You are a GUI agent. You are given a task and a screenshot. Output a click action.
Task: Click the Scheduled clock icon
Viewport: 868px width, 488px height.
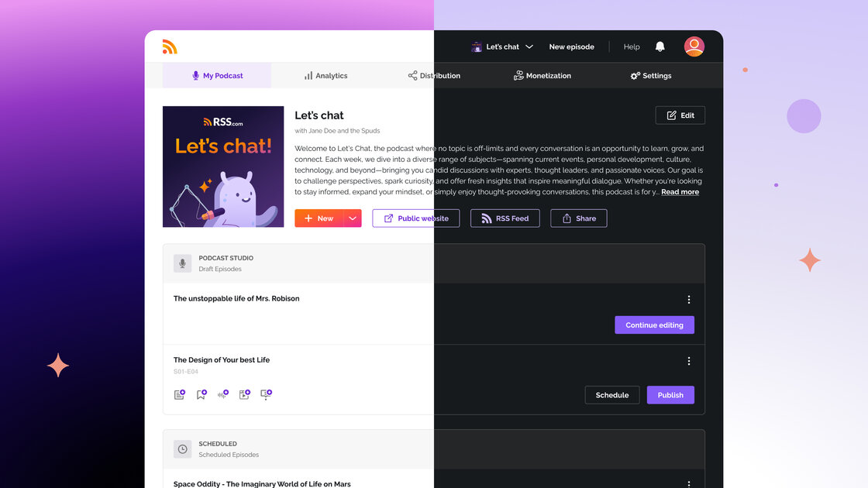pyautogui.click(x=182, y=448)
